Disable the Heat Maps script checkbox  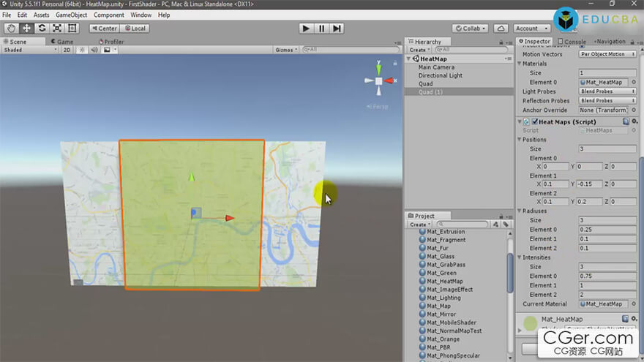point(535,121)
